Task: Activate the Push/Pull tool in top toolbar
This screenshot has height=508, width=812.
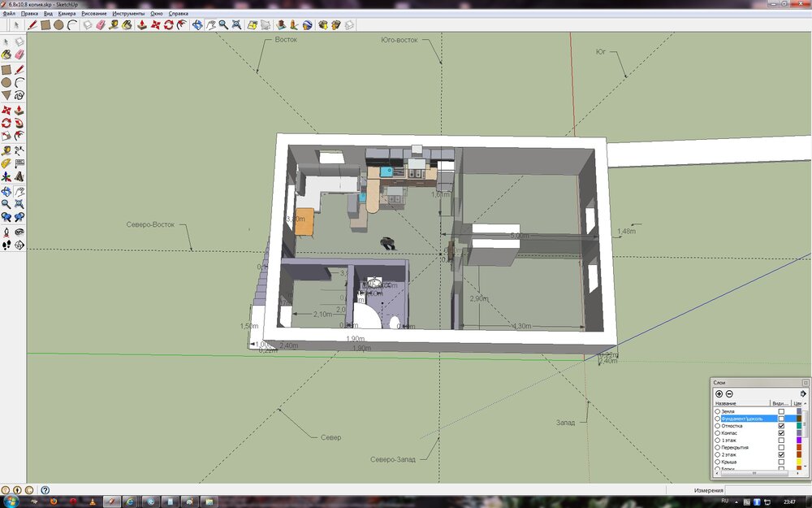Action: point(141,25)
